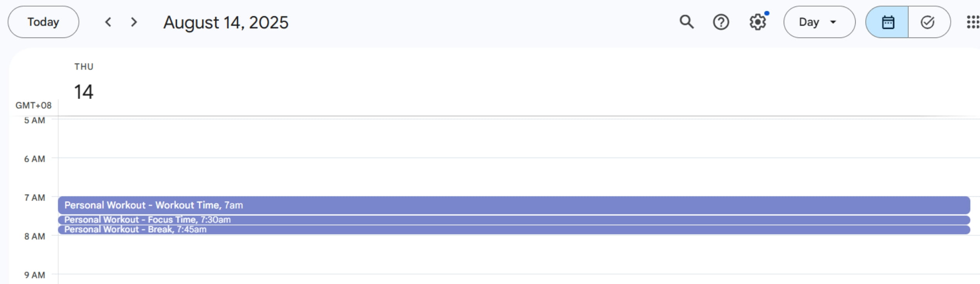The height and width of the screenshot is (284, 980).
Task: Open Personal Workout - Workout Time event
Action: click(514, 205)
